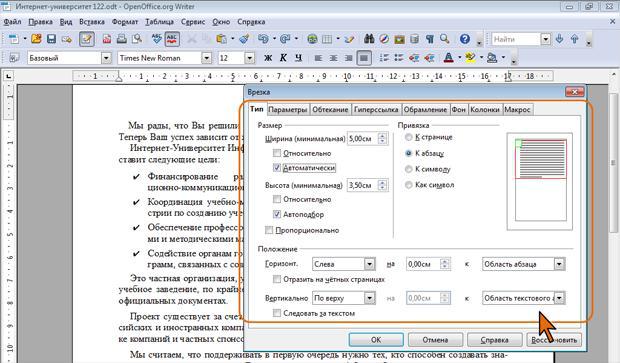Open the Найти search history dropdown
The width and height of the screenshot is (620, 363).
(546, 39)
